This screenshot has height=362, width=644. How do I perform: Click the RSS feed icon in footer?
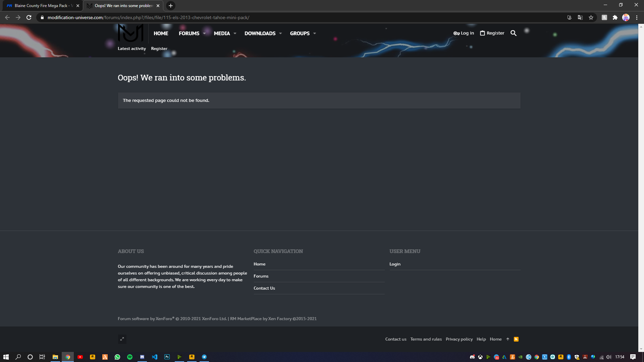click(516, 339)
